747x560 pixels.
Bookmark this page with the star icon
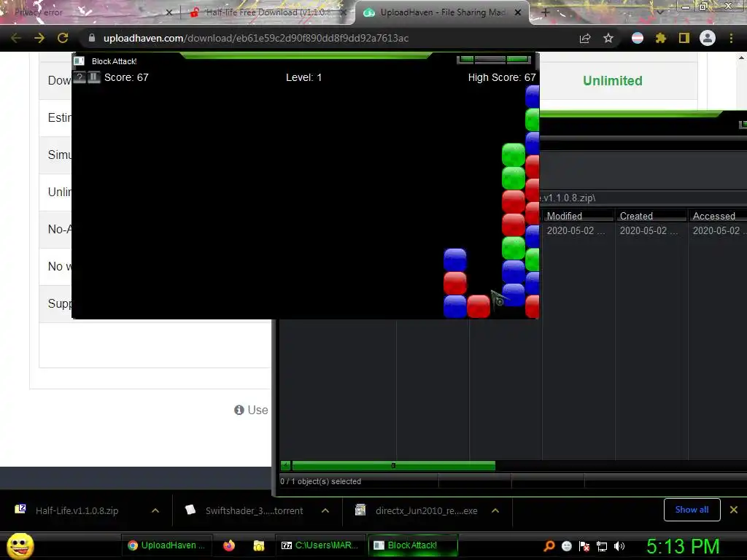608,38
